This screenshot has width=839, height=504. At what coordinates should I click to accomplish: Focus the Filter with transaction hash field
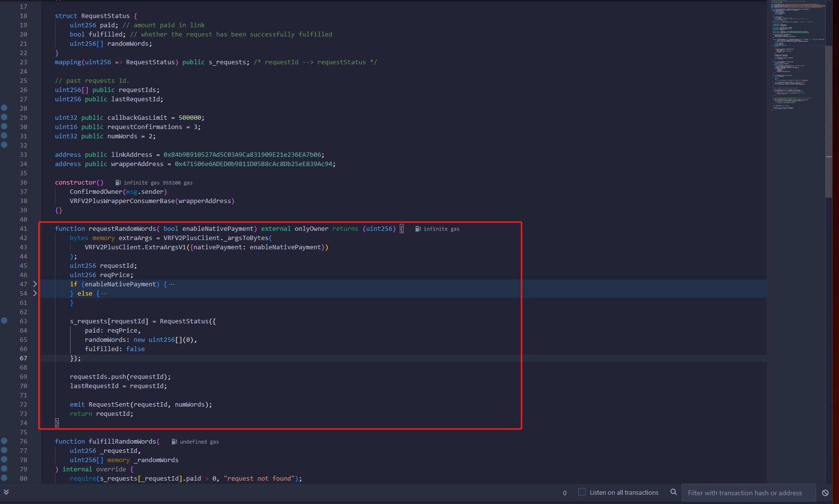coord(749,493)
